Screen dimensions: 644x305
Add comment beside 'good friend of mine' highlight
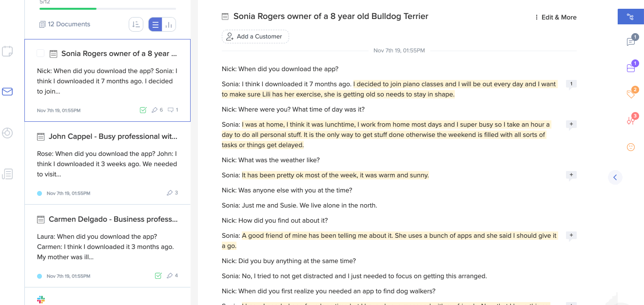click(571, 236)
